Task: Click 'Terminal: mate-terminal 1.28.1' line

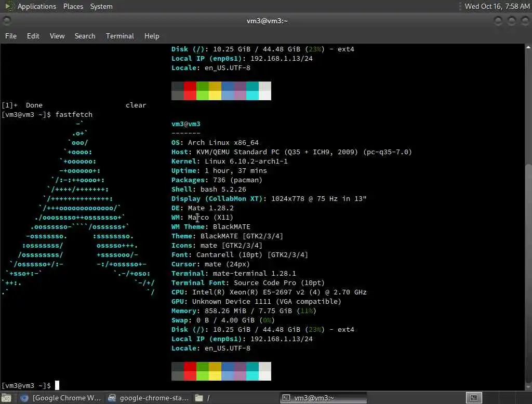Action: point(233,274)
